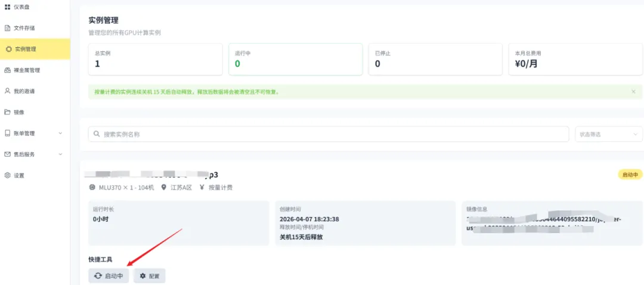Click the creation time 2026-04-07 18:23:38

[x=309, y=219]
